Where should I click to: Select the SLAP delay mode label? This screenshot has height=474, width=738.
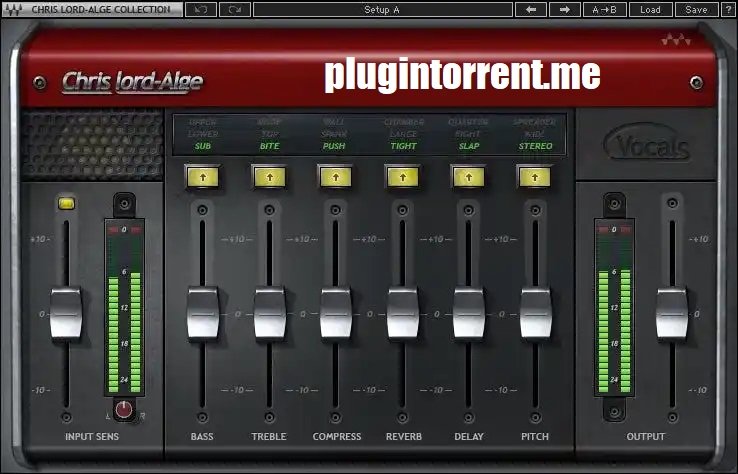pyautogui.click(x=469, y=146)
